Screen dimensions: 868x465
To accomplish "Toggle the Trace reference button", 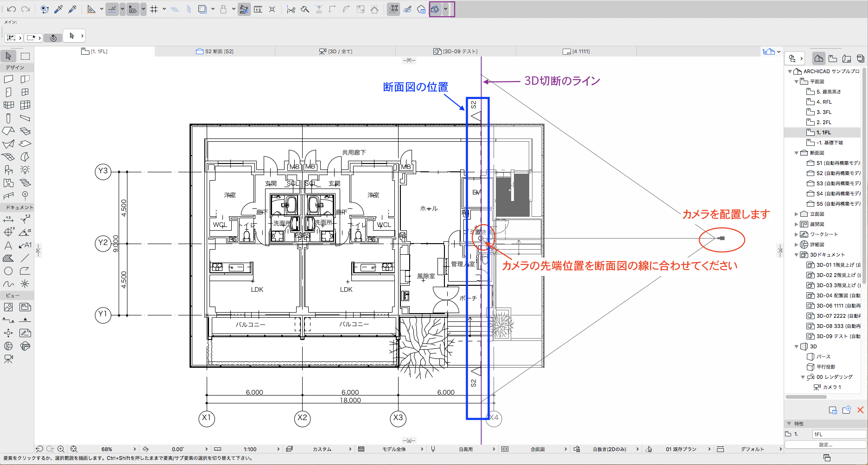I will click(x=203, y=9).
